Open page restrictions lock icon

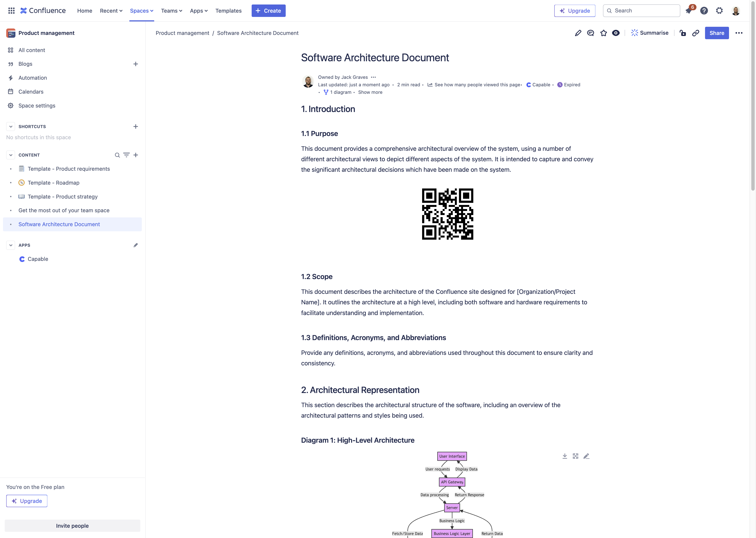[683, 33]
